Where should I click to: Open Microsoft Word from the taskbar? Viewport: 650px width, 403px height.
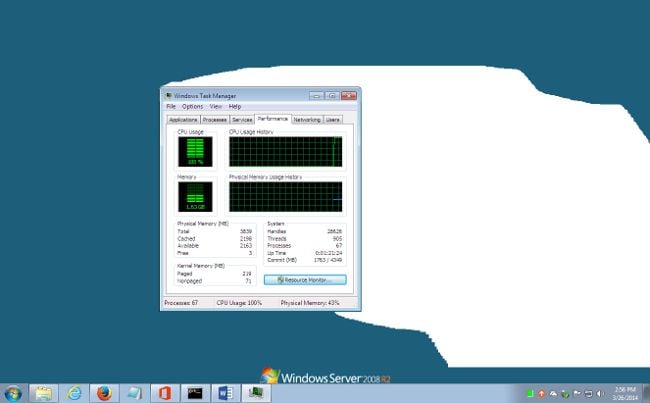click(x=226, y=393)
